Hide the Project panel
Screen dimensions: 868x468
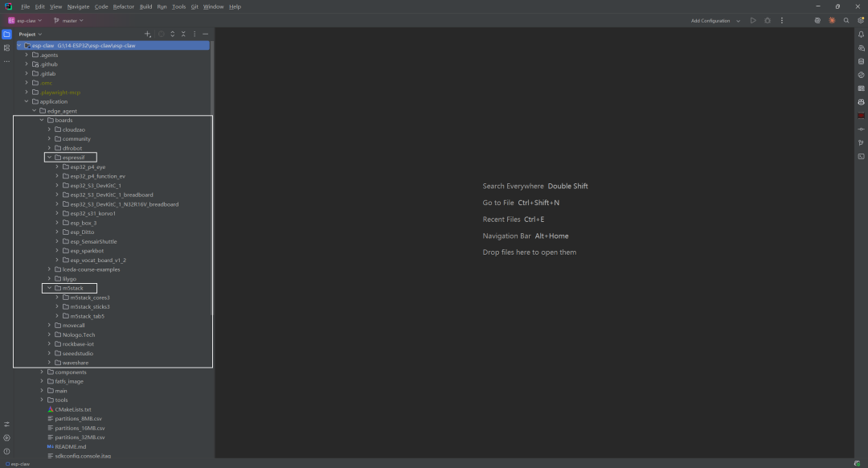click(206, 35)
